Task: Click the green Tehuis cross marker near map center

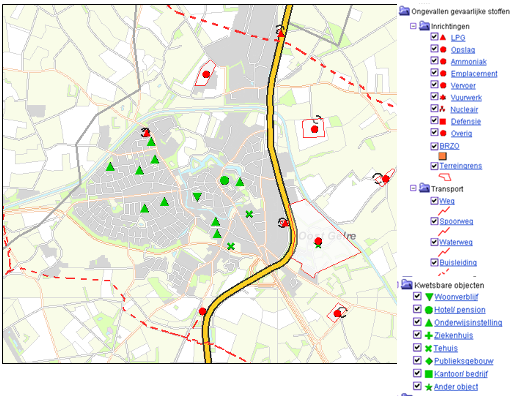Action: [x=249, y=214]
